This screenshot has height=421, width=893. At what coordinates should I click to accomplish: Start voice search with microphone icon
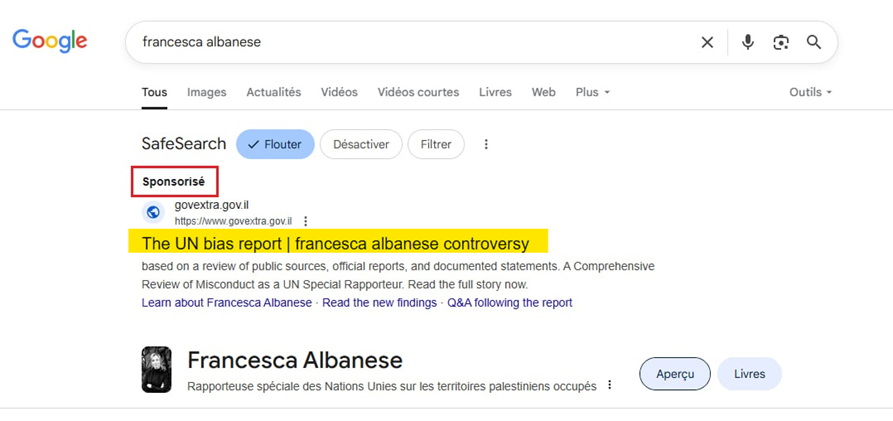pyautogui.click(x=747, y=42)
